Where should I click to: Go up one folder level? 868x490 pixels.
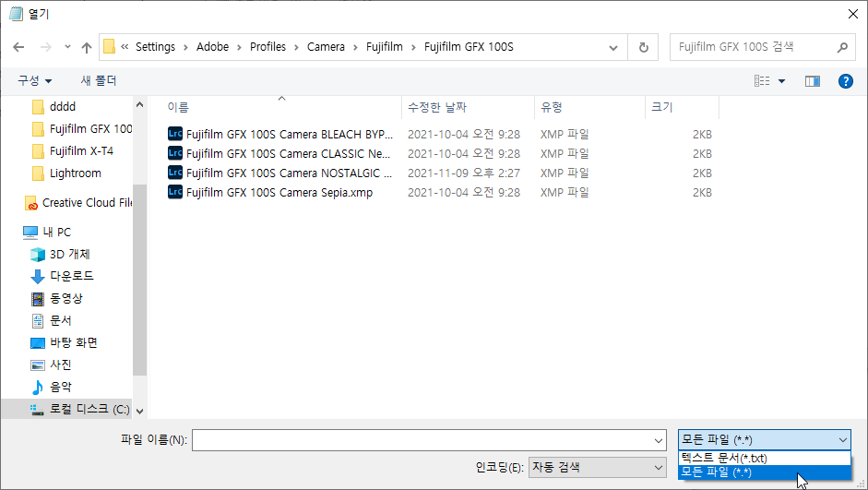tap(87, 47)
